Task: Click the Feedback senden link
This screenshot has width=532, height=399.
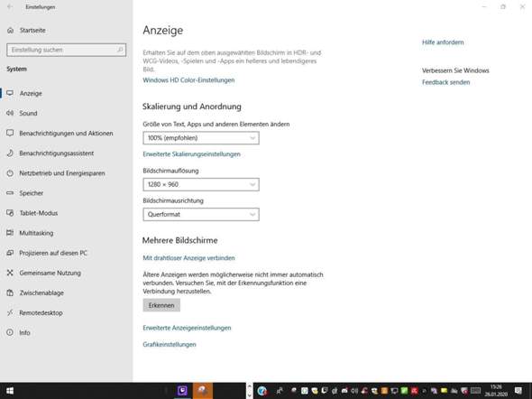Action: 445,82
